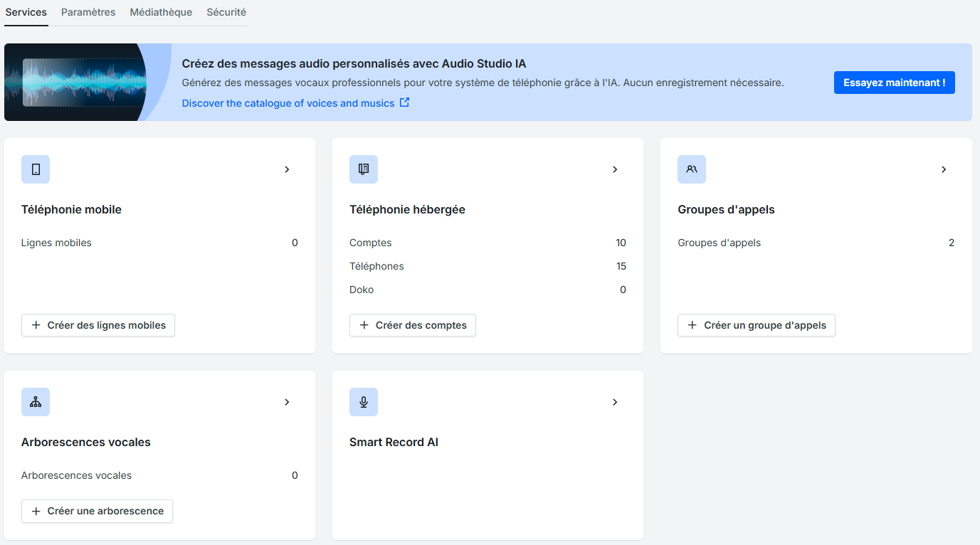
Task: Click the Comptes row label
Action: click(370, 243)
